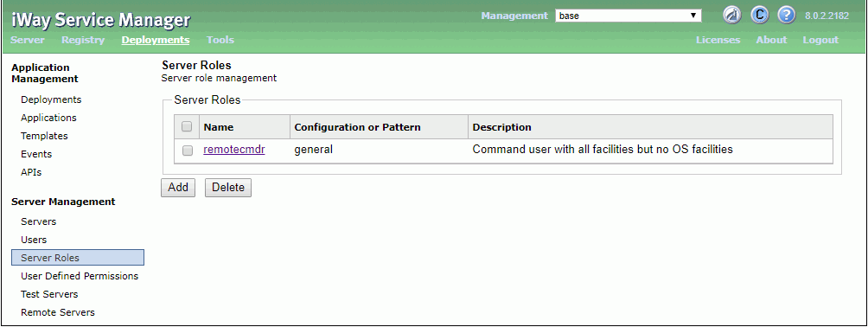Click the iWay logo icon in header
Viewport: 868px width, 327px height.
click(732, 16)
